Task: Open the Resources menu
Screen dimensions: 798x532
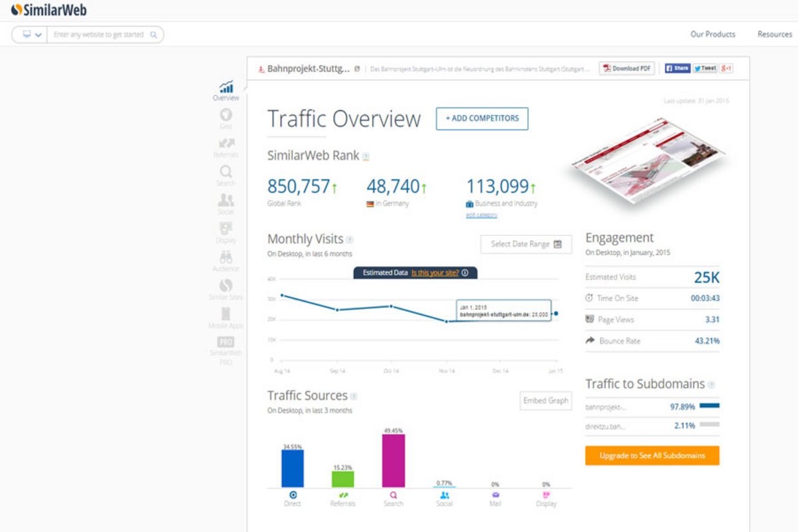Action: click(x=774, y=35)
